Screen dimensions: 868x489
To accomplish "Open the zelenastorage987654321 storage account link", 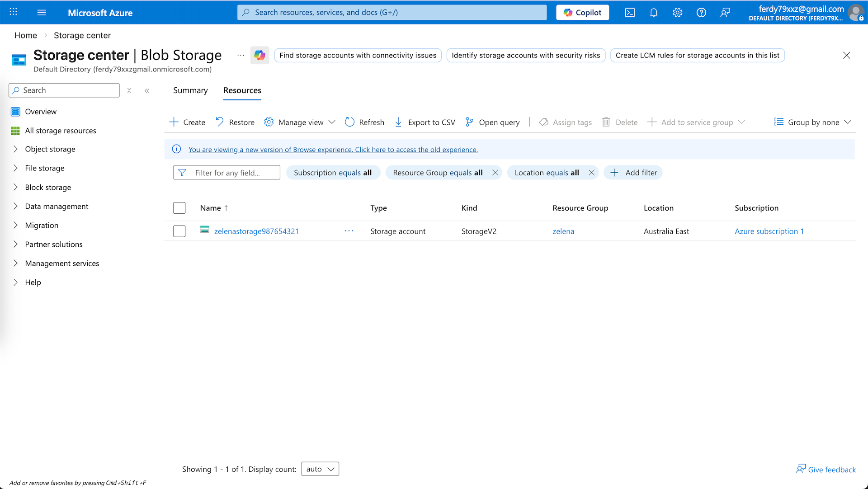I will click(256, 231).
